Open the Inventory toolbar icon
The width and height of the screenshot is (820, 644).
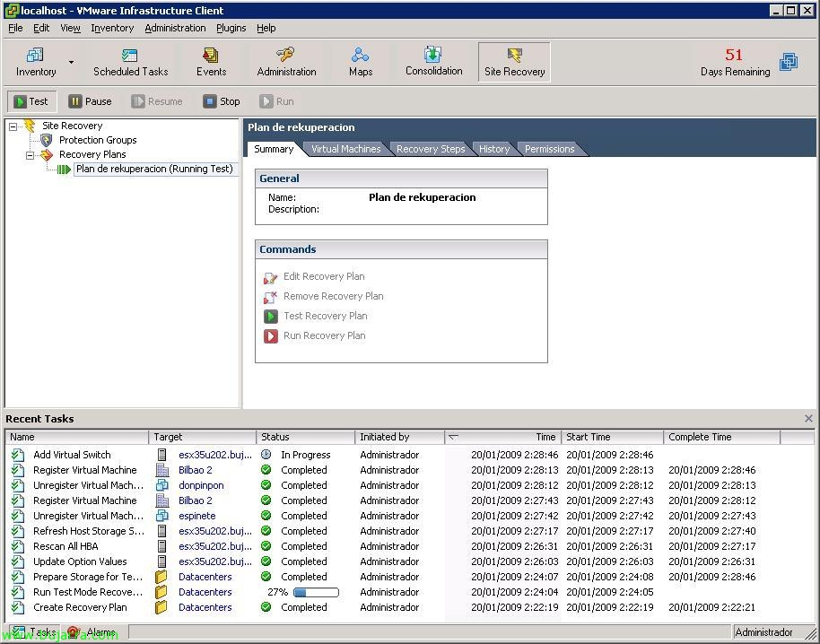(x=36, y=62)
